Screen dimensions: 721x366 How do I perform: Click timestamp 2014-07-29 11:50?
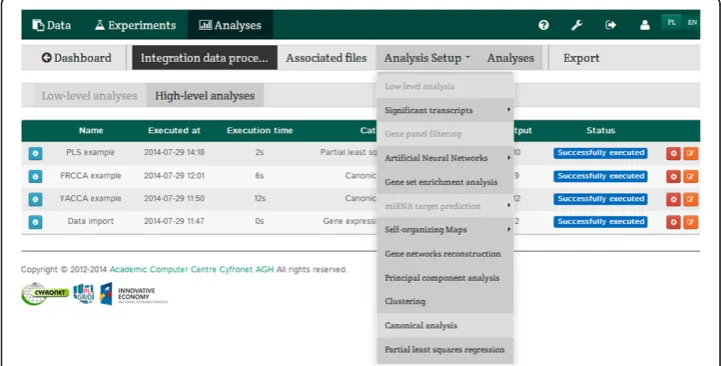pos(174,198)
